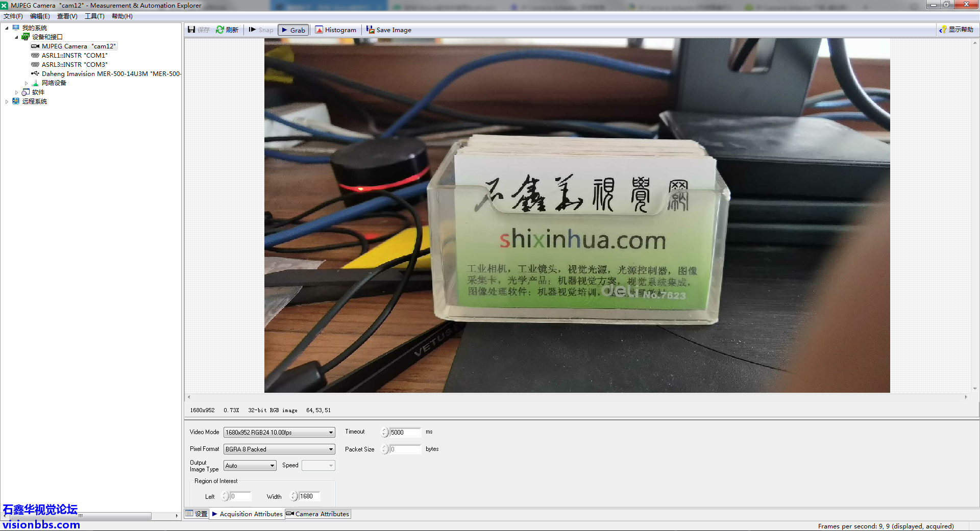Open the Speed dropdown
Screen dimensions: 980x531
click(318, 465)
